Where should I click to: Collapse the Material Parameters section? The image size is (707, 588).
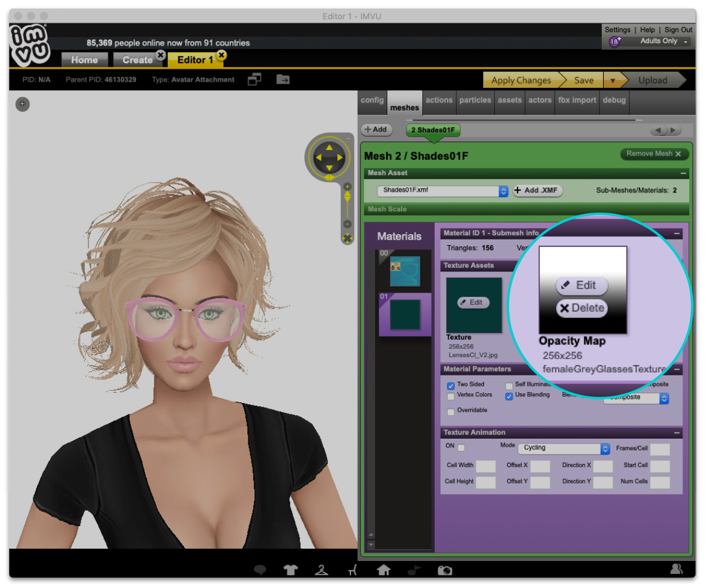point(677,369)
